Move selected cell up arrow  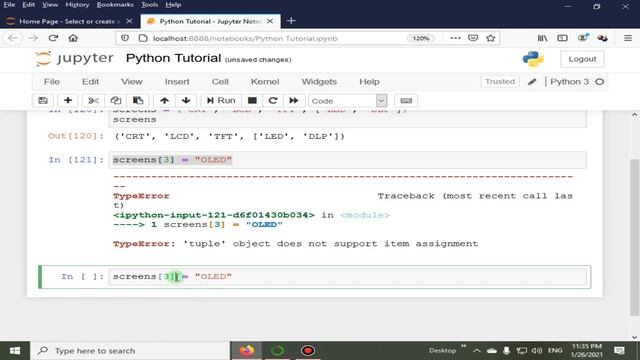click(x=164, y=100)
